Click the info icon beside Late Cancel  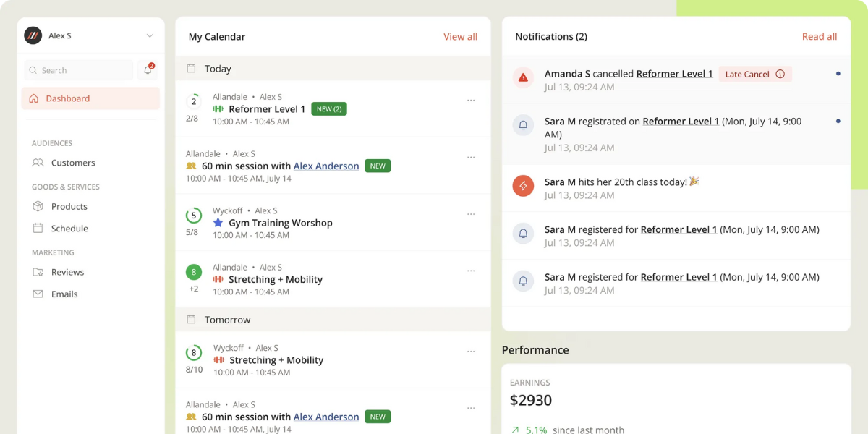[x=780, y=74]
